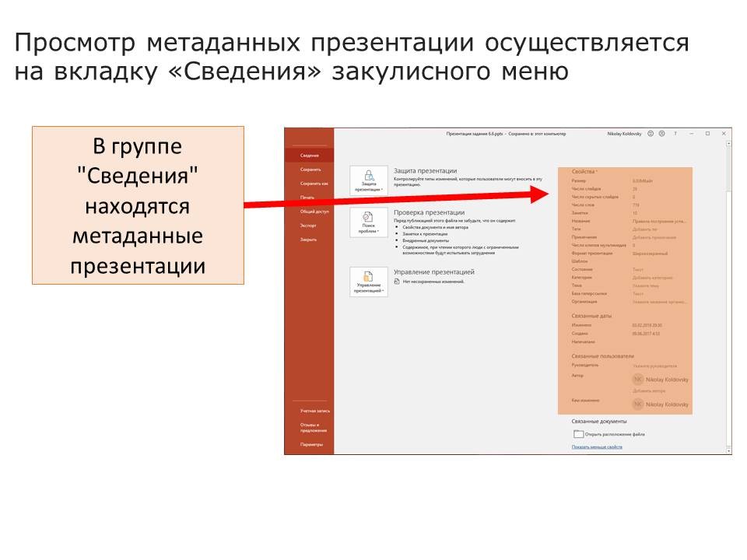Click the Добавить категорию field
This screenshot has height=560, width=747.
click(x=652, y=278)
